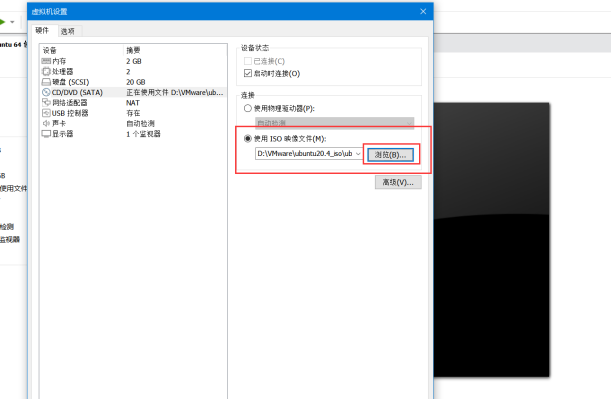The height and width of the screenshot is (400, 612).
Task: Click the 设备 column header
Action: 50,50
